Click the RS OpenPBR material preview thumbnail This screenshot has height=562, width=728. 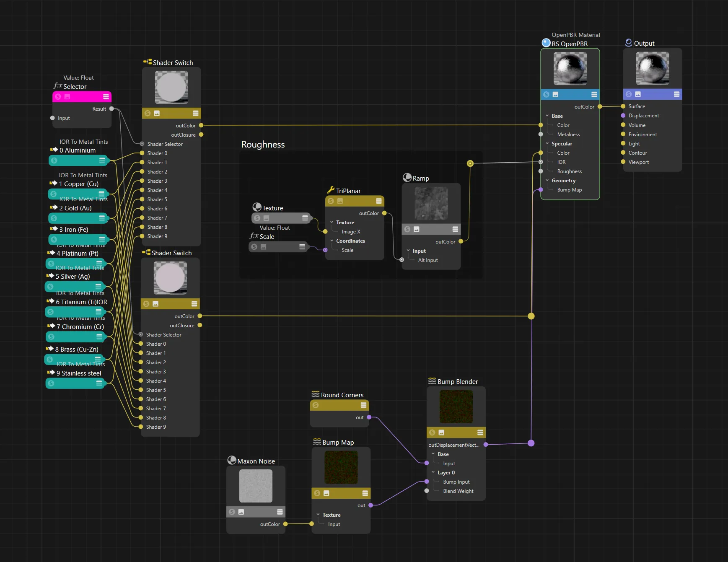point(570,68)
